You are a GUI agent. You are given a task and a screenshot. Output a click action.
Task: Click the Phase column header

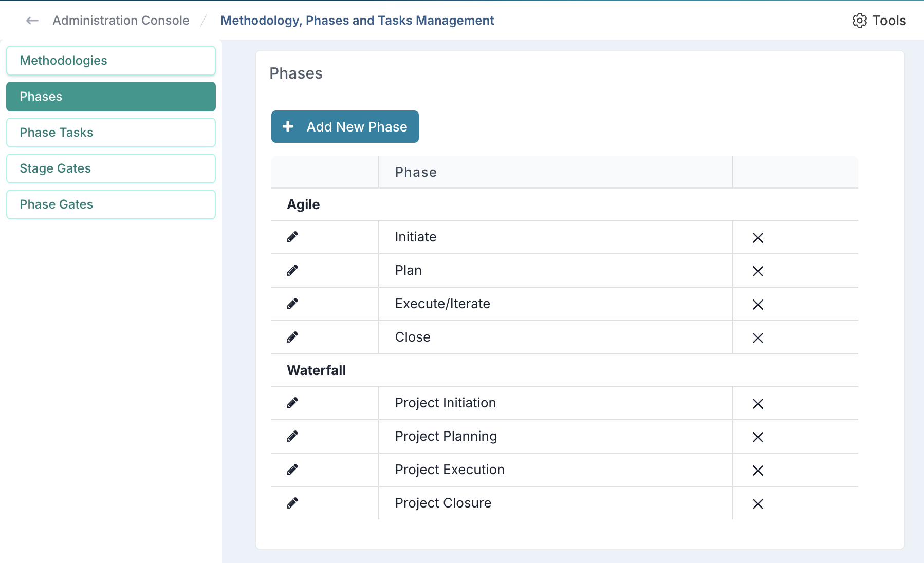pos(416,172)
